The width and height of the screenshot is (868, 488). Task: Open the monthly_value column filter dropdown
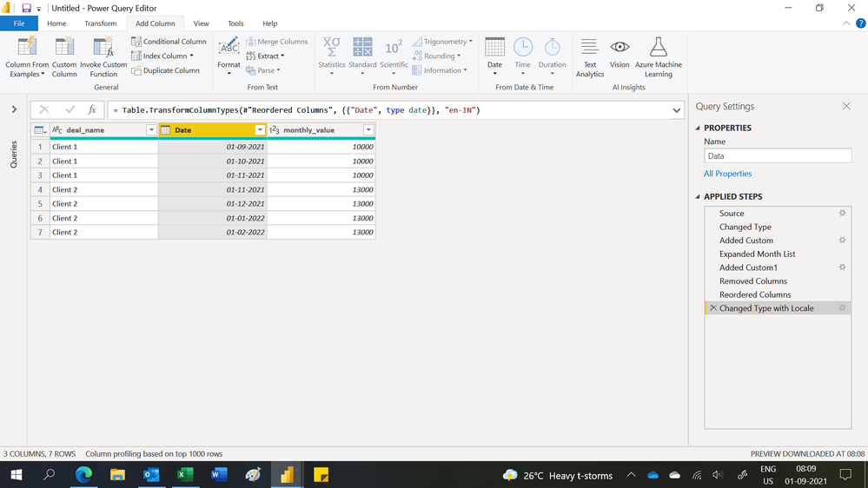[368, 130]
